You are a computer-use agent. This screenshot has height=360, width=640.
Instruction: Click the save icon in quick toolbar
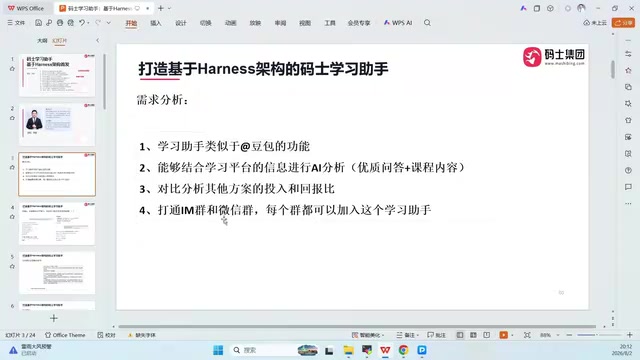pos(38,23)
